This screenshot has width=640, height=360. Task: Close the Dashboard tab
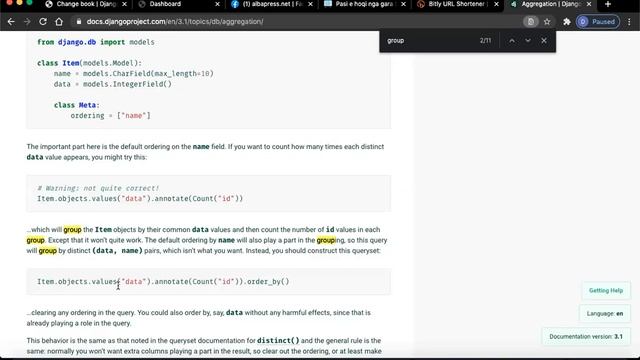[x=217, y=4]
